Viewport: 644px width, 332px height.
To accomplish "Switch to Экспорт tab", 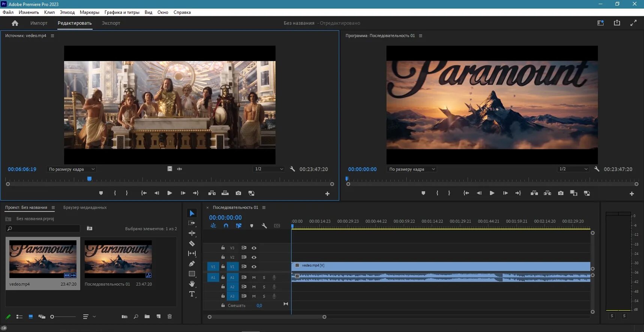I will coord(111,23).
